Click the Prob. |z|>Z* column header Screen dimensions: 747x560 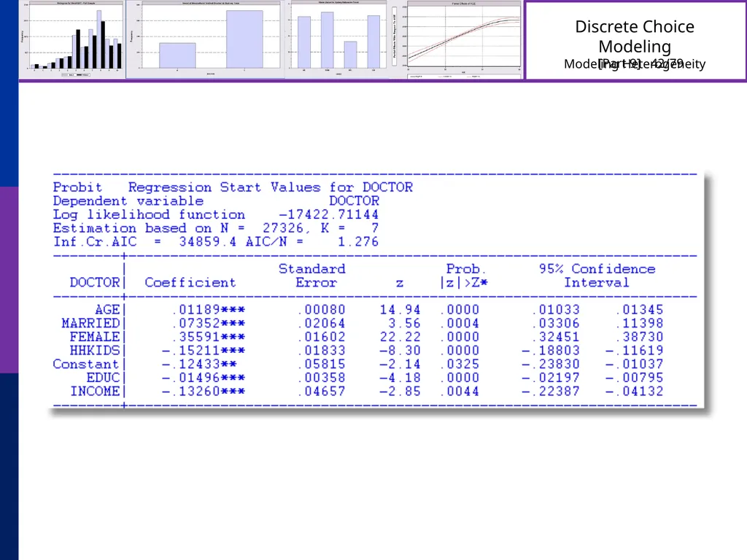coord(464,275)
